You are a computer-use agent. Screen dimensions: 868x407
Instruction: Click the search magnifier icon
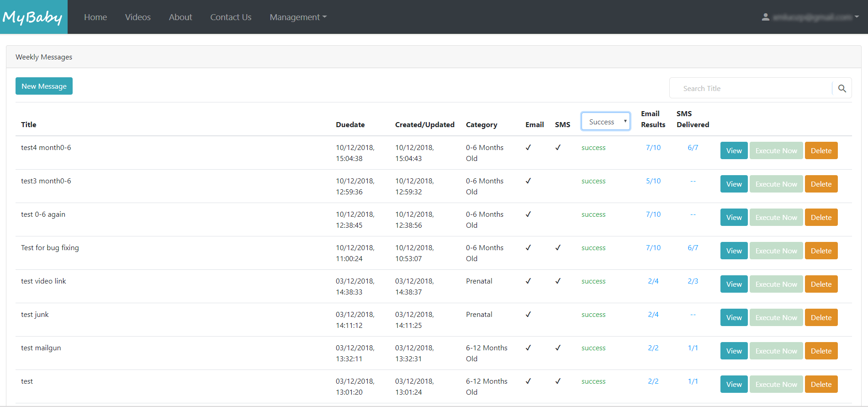coord(842,89)
